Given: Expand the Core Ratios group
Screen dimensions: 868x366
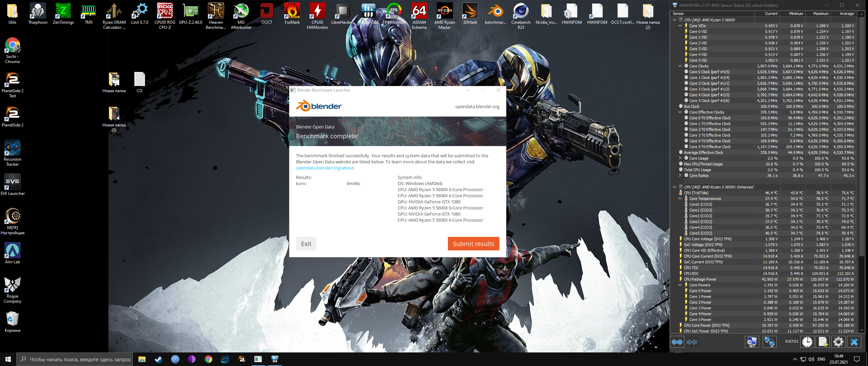Looking at the screenshot, I should pyautogui.click(x=680, y=176).
